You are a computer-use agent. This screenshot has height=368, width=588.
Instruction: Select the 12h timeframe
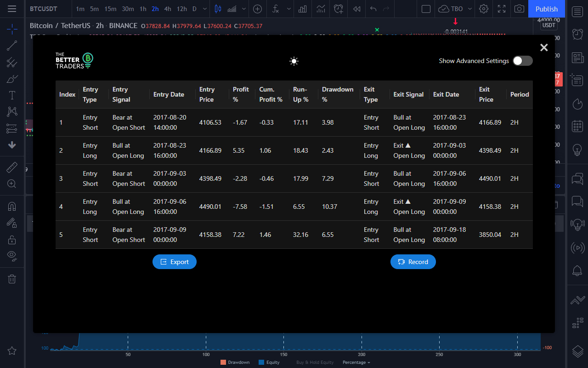pos(182,9)
